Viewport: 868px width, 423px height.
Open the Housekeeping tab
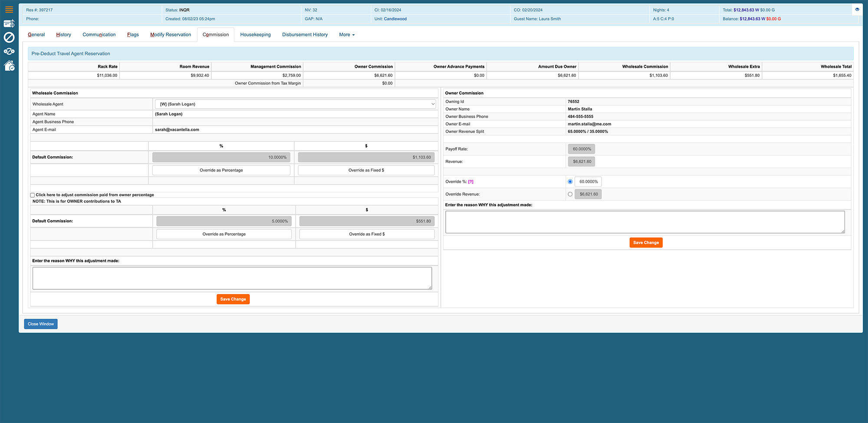[255, 35]
